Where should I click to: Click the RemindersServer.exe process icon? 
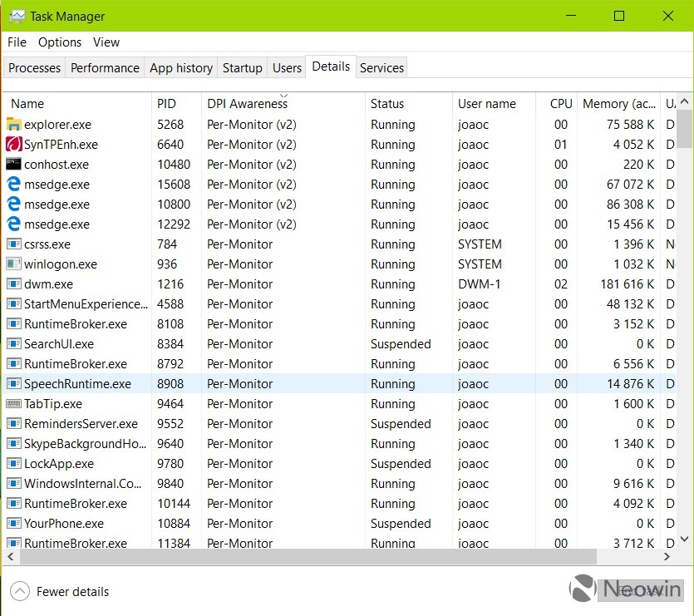14,423
